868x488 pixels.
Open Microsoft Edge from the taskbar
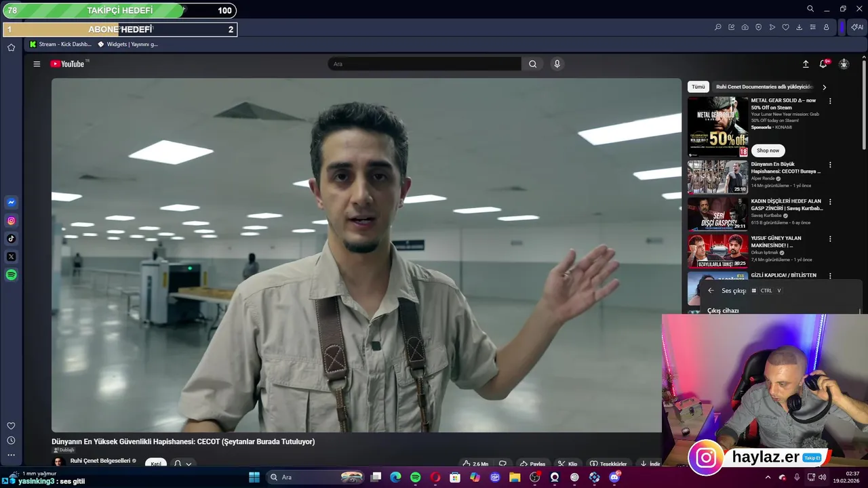coord(395,477)
